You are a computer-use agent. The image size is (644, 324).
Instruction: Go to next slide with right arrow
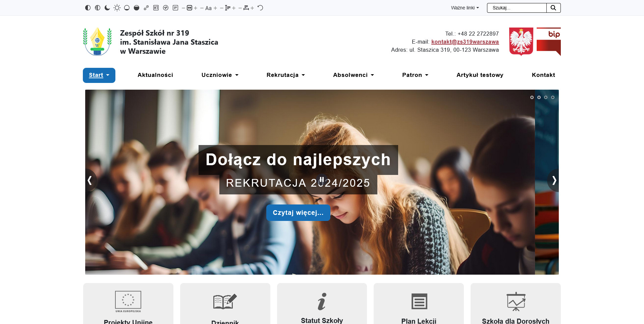point(554,180)
